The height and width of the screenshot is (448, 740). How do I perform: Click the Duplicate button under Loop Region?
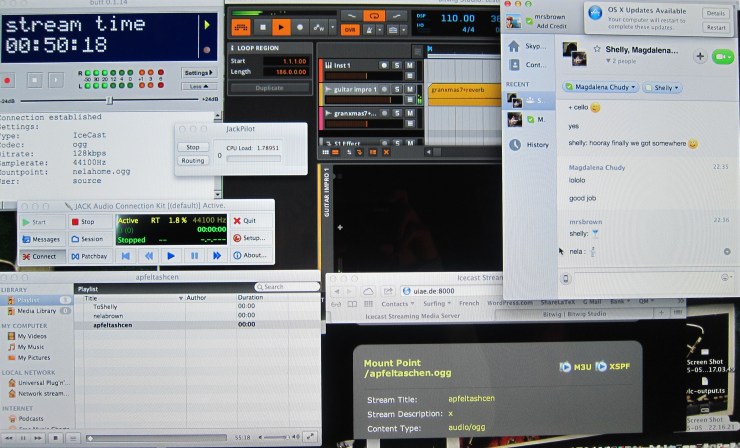point(269,88)
